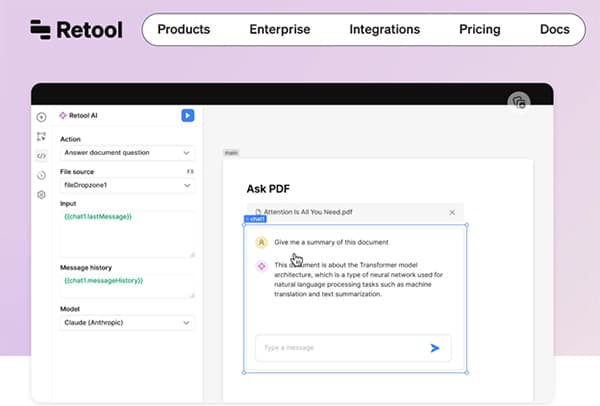Toggle FX mode for File source
The width and height of the screenshot is (600, 406).
point(190,171)
